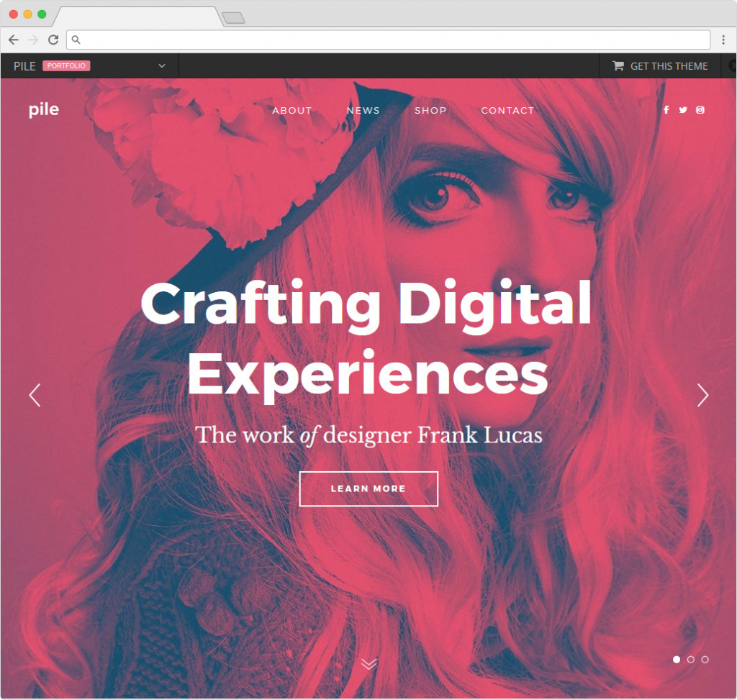
Task: Go back using the browser back arrow
Action: pyautogui.click(x=14, y=40)
